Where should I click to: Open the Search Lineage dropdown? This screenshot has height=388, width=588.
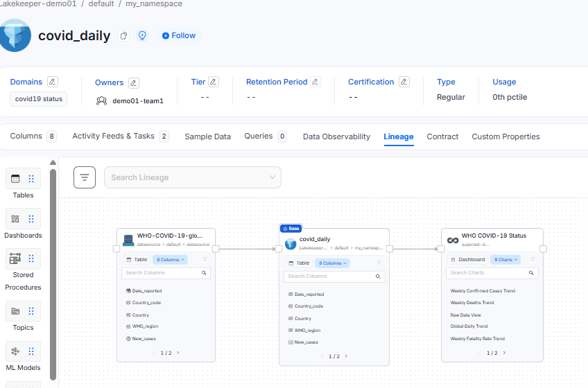[192, 177]
